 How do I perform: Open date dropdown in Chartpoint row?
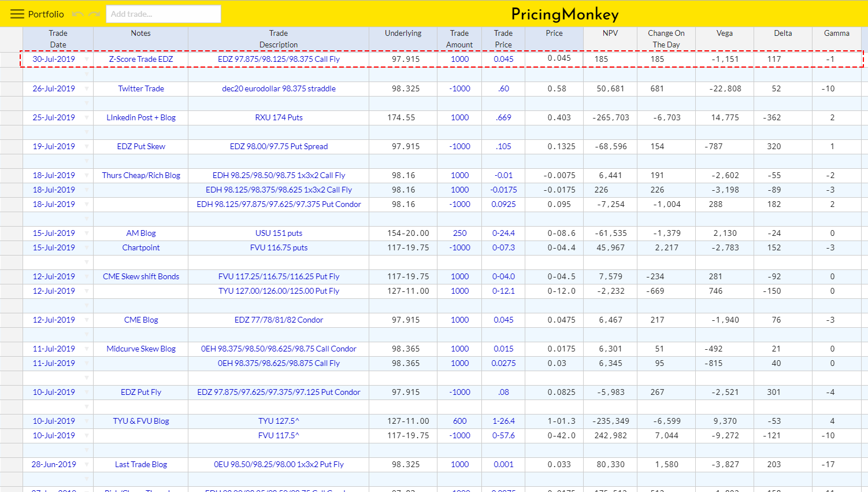(87, 247)
